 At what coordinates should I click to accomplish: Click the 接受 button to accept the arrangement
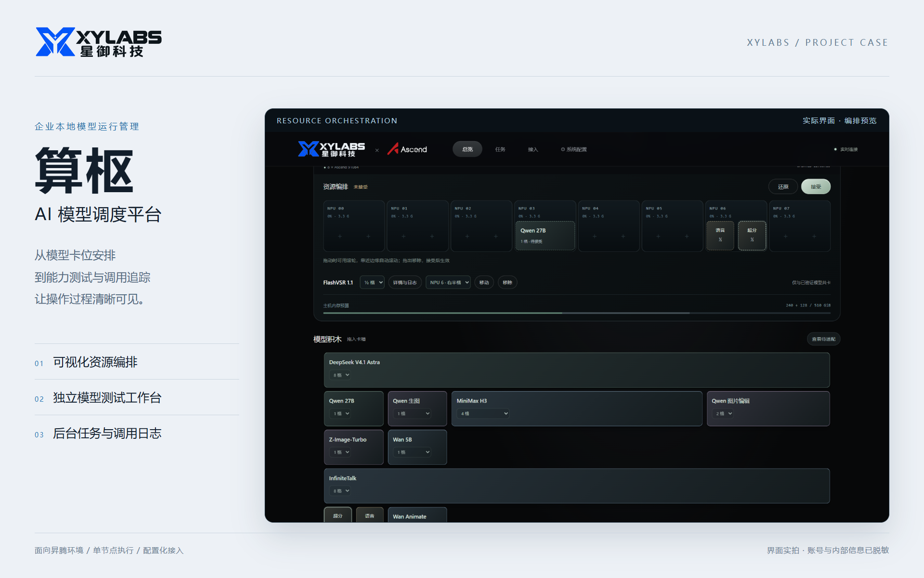point(816,187)
